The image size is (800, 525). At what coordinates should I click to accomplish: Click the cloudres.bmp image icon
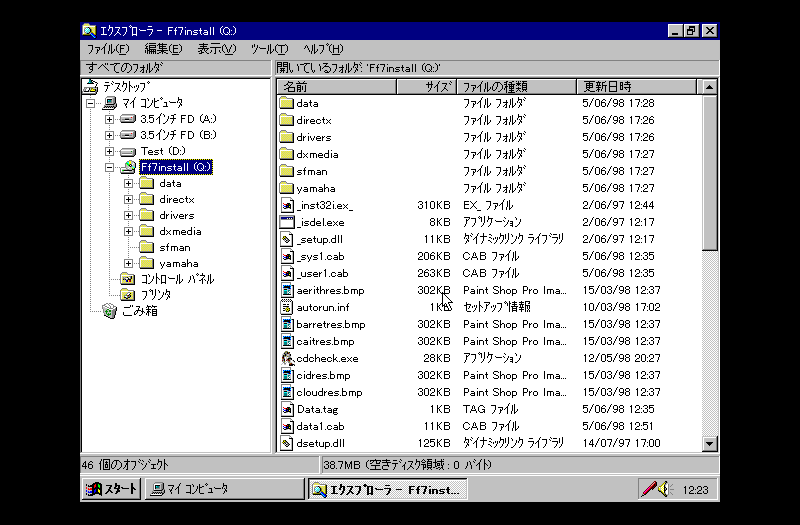coord(287,392)
